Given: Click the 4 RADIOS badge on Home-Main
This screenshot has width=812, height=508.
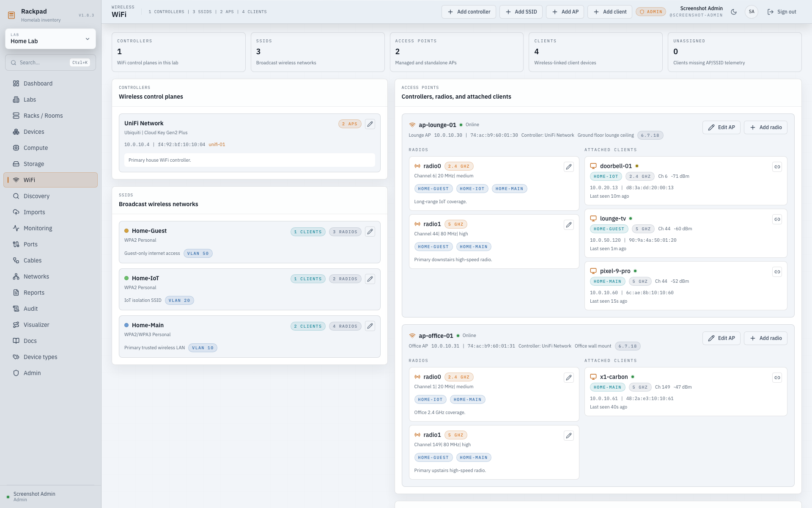Looking at the screenshot, I should 345,326.
